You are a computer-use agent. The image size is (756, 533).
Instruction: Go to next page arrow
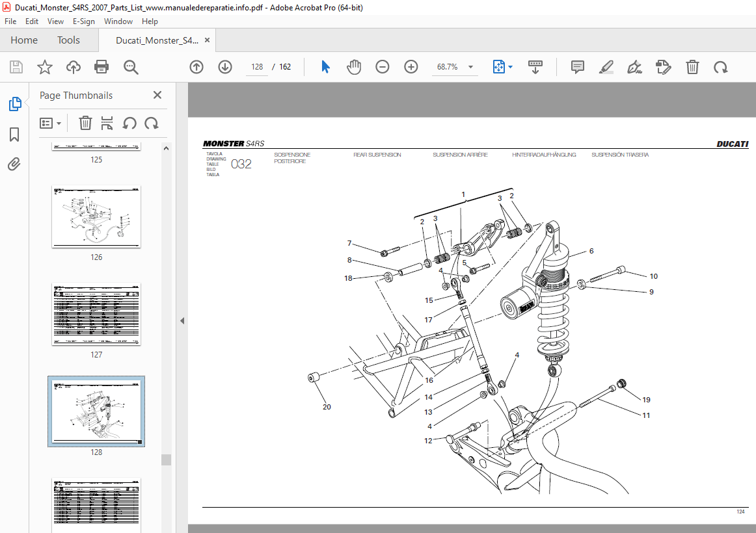[x=225, y=67]
